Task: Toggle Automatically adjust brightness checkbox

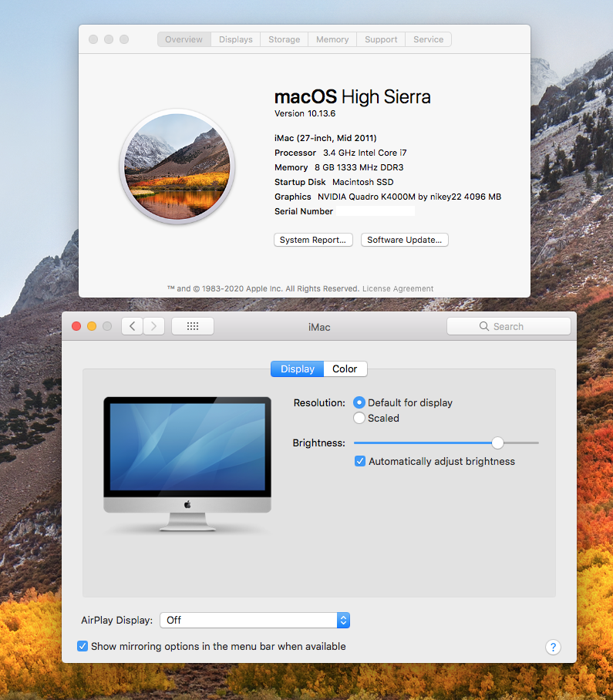Action: click(360, 461)
